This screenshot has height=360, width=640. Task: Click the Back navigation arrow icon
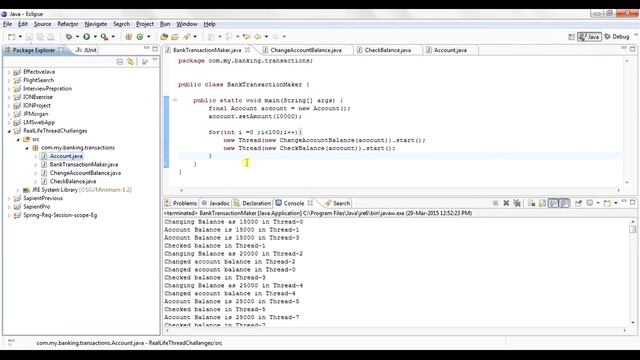point(258,37)
